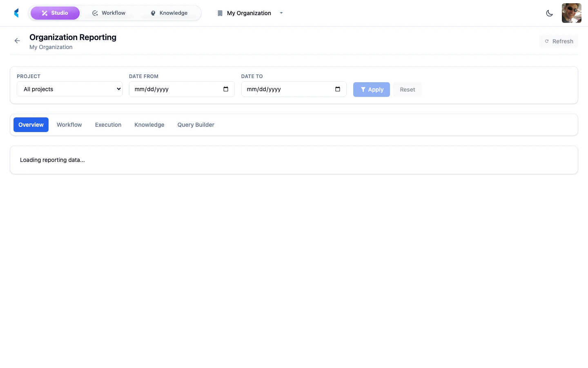Open the Date From calendar picker icon
Viewport: 588px width, 368px height.
(226, 89)
